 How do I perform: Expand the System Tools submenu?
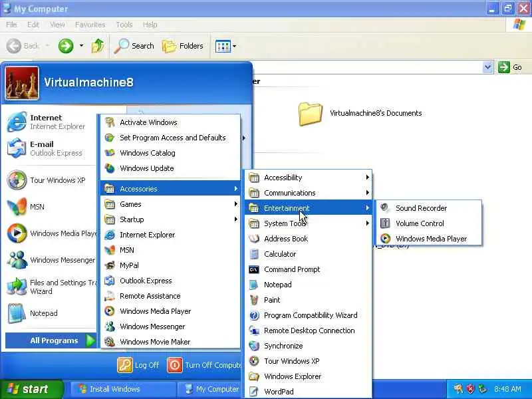(308, 223)
